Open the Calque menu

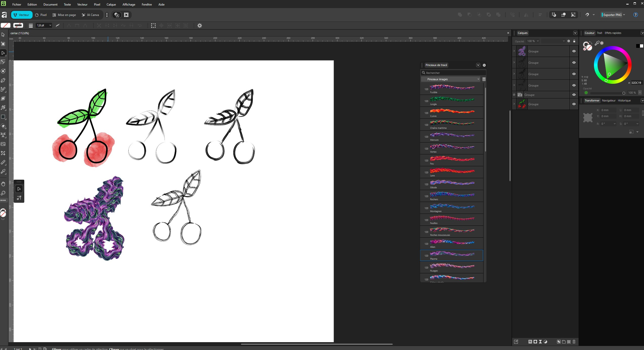click(111, 5)
